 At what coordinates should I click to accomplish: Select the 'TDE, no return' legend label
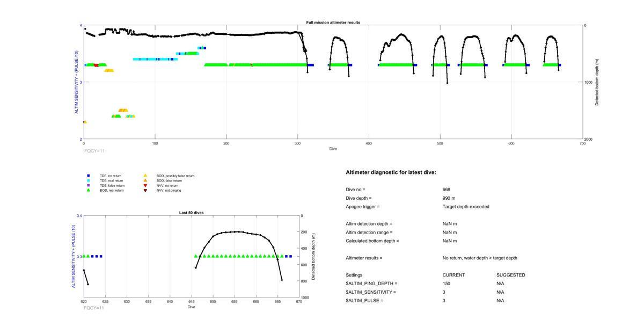pyautogui.click(x=111, y=176)
